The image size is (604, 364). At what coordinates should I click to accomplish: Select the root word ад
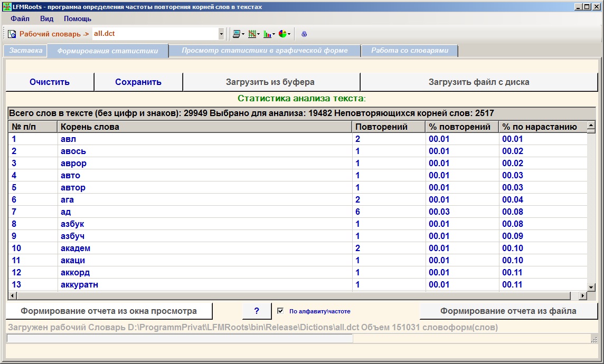tap(66, 212)
